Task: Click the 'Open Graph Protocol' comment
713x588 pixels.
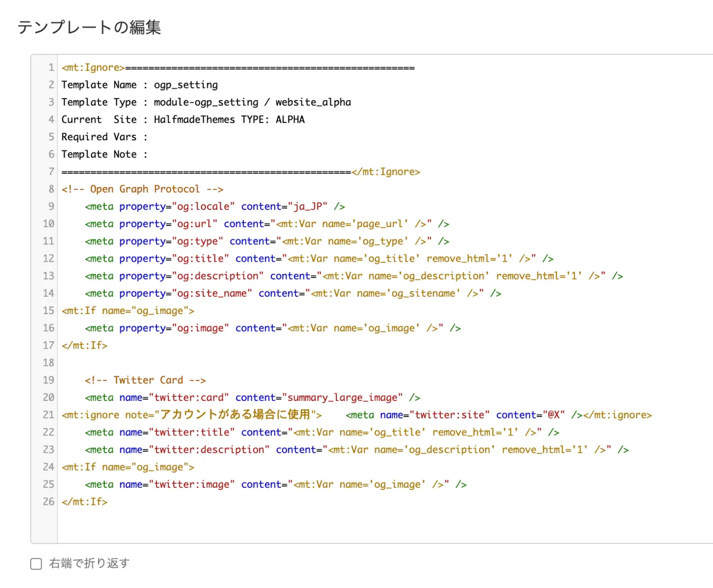Action: 144,189
